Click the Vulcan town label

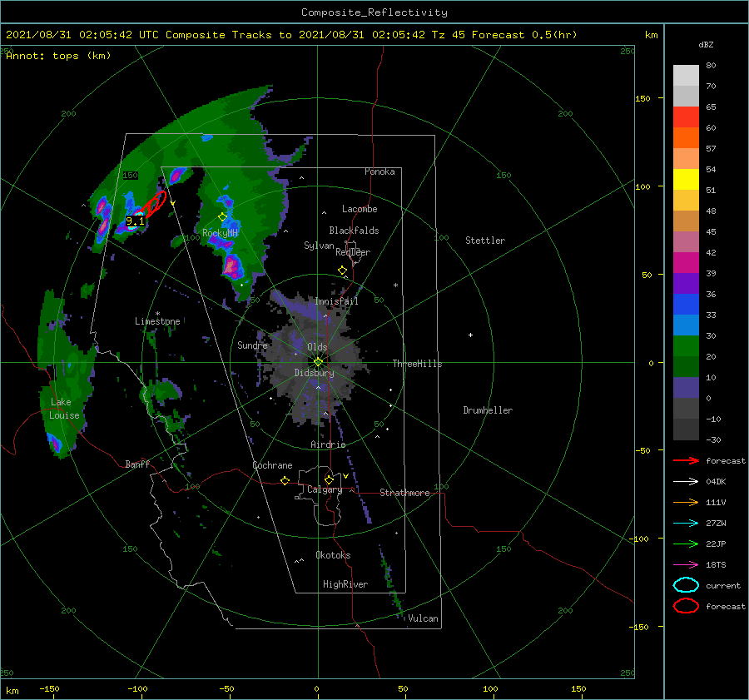click(x=423, y=618)
